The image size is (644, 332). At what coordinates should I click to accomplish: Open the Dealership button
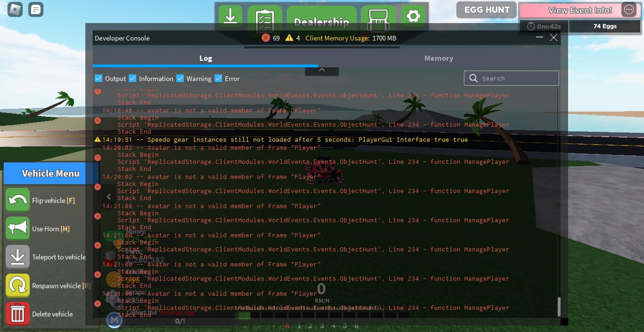[322, 22]
